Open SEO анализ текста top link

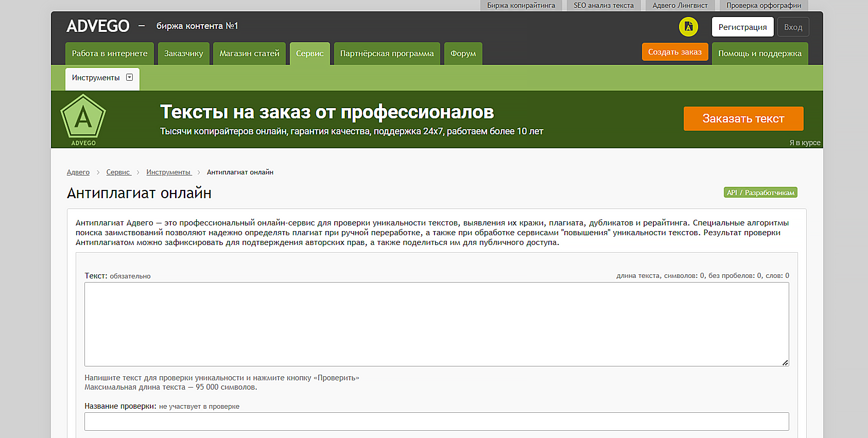604,5
